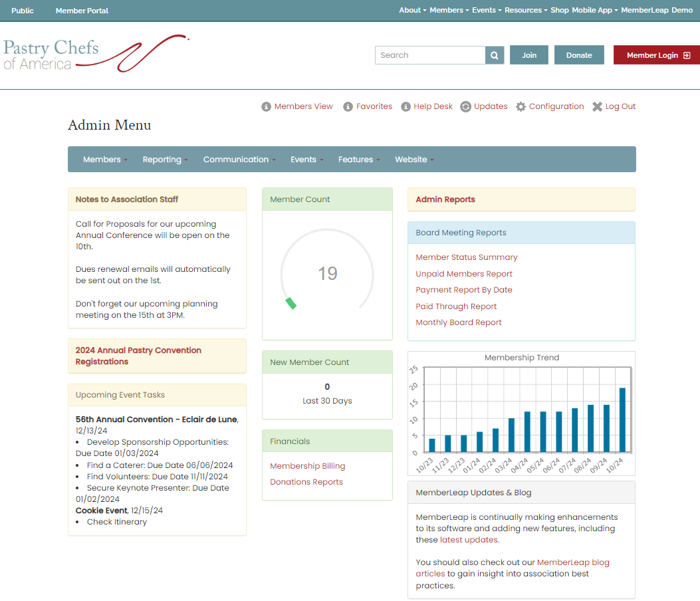This screenshot has width=700, height=601.
Task: Click the Member Login button
Action: [656, 55]
